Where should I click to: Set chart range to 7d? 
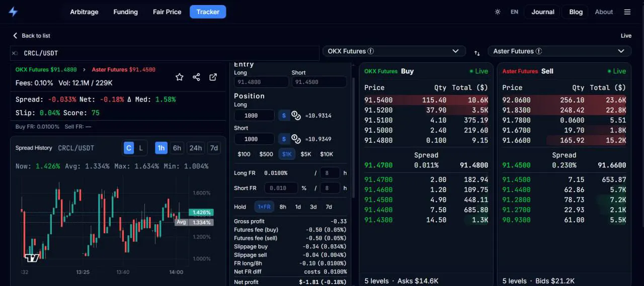(x=214, y=148)
